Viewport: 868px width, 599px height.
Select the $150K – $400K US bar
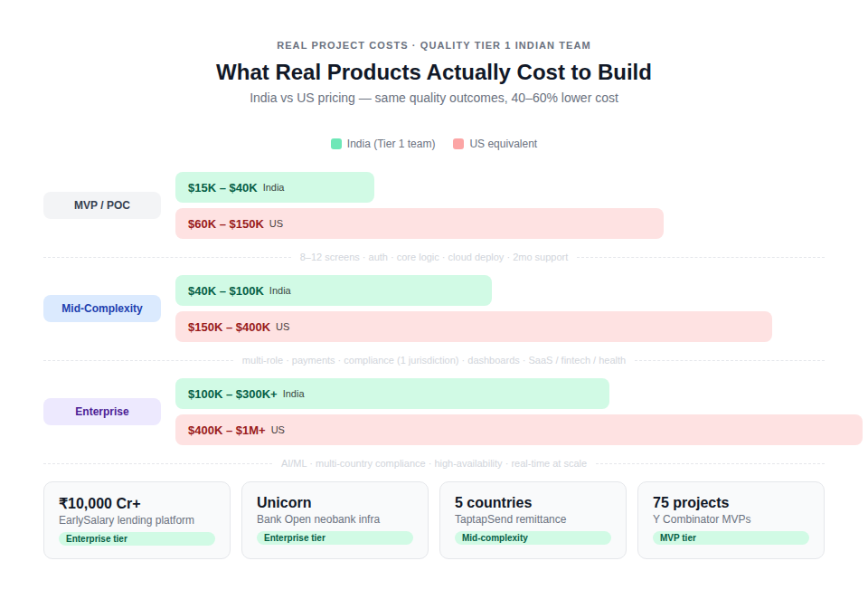click(x=473, y=327)
